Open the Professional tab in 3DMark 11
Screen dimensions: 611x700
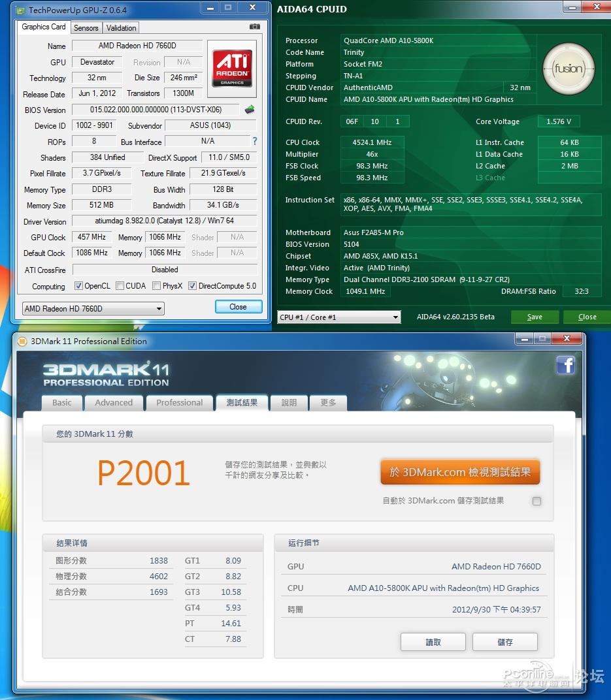click(x=180, y=403)
